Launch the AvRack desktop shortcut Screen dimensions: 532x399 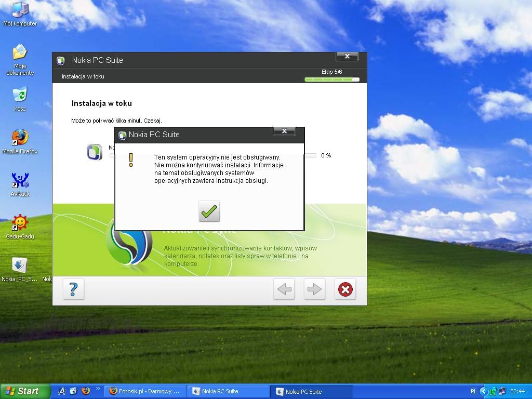pyautogui.click(x=20, y=184)
